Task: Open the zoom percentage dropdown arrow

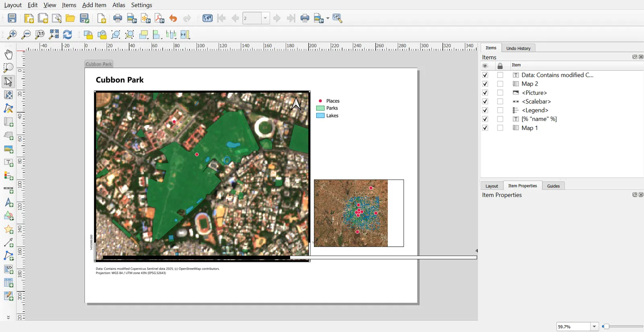Action: 594,327
